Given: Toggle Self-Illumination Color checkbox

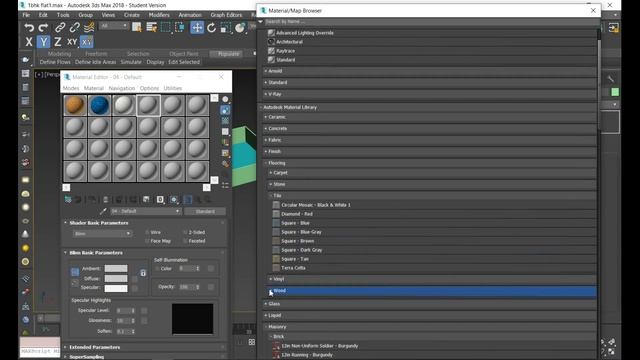Looking at the screenshot, I should pos(157,269).
